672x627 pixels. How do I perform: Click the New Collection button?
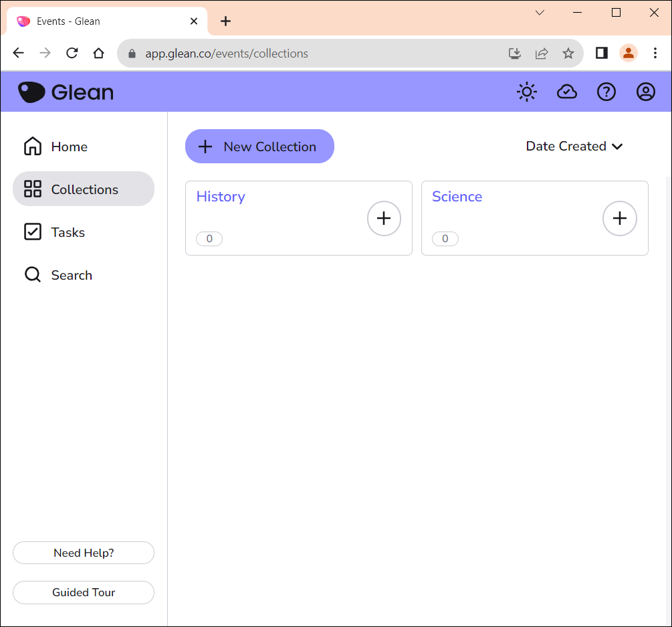(x=259, y=147)
